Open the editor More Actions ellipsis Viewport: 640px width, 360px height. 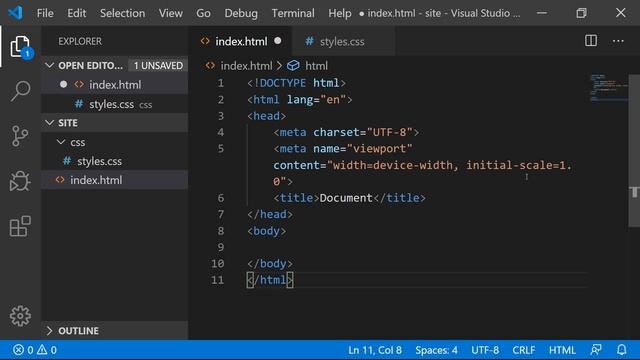pyautogui.click(x=618, y=41)
